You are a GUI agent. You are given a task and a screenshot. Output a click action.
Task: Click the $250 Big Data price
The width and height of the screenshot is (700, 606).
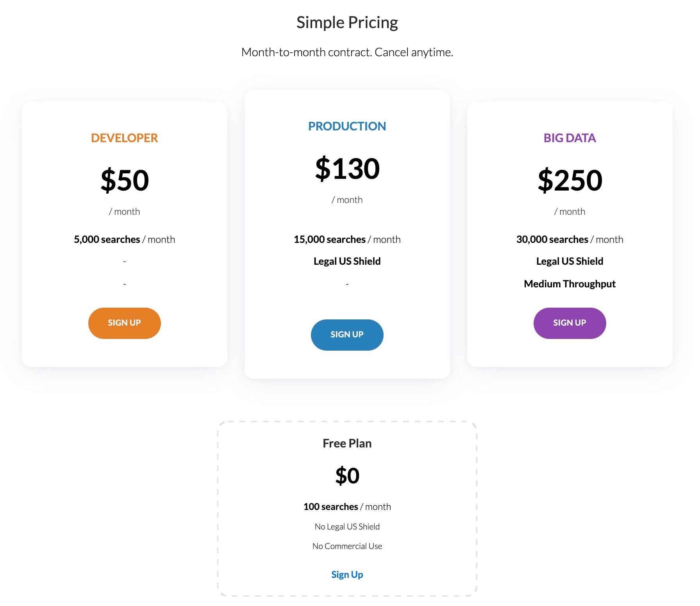570,180
